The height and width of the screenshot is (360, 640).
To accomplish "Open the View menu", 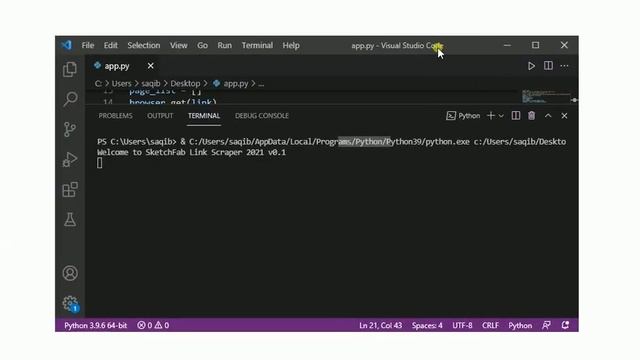I will coord(178,45).
